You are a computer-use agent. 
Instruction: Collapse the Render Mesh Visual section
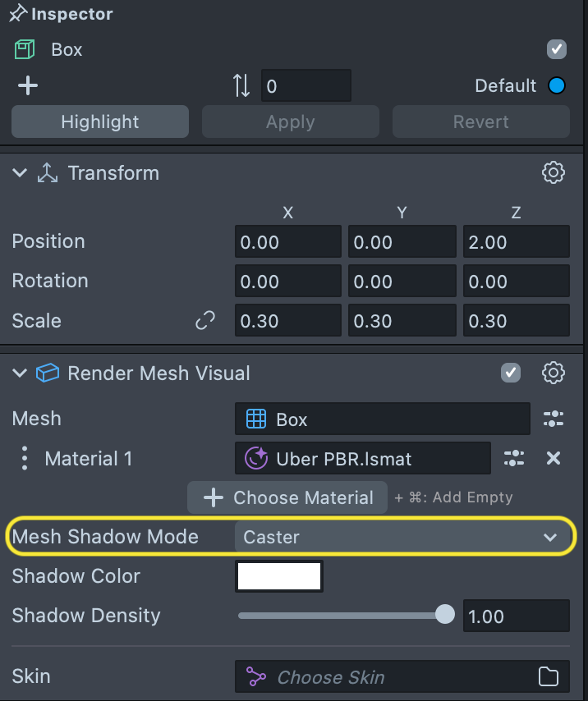[x=20, y=373]
